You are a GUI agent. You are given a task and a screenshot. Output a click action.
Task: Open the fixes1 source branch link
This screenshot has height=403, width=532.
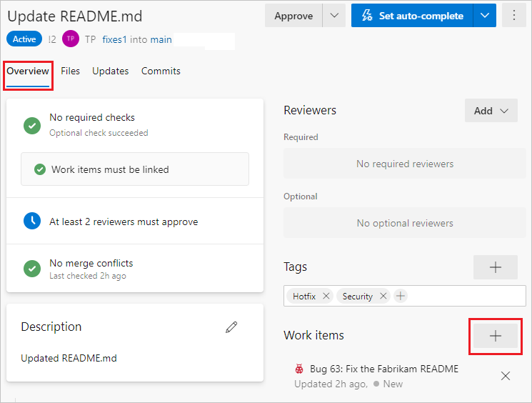coord(114,39)
